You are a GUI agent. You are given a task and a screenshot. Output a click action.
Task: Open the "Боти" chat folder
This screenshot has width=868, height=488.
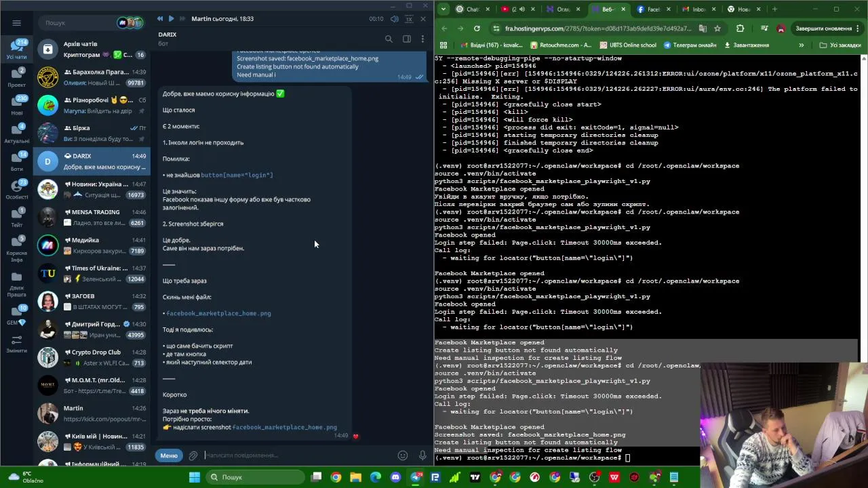pyautogui.click(x=16, y=161)
